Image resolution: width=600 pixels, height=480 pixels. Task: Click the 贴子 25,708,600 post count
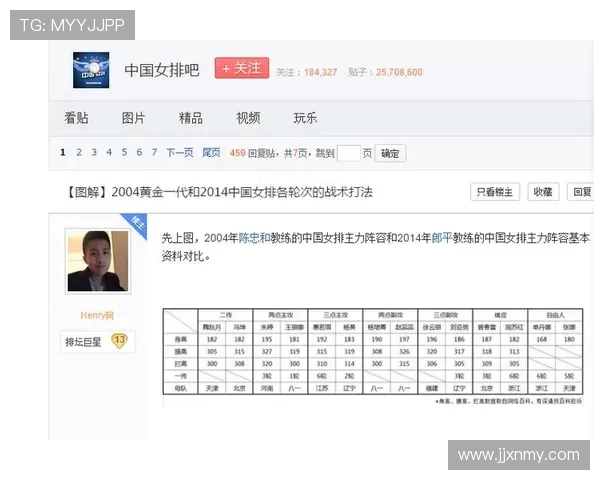tap(386, 72)
